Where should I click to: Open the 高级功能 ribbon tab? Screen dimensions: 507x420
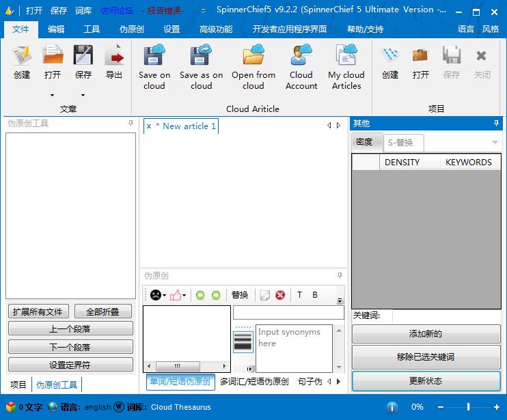(216, 29)
